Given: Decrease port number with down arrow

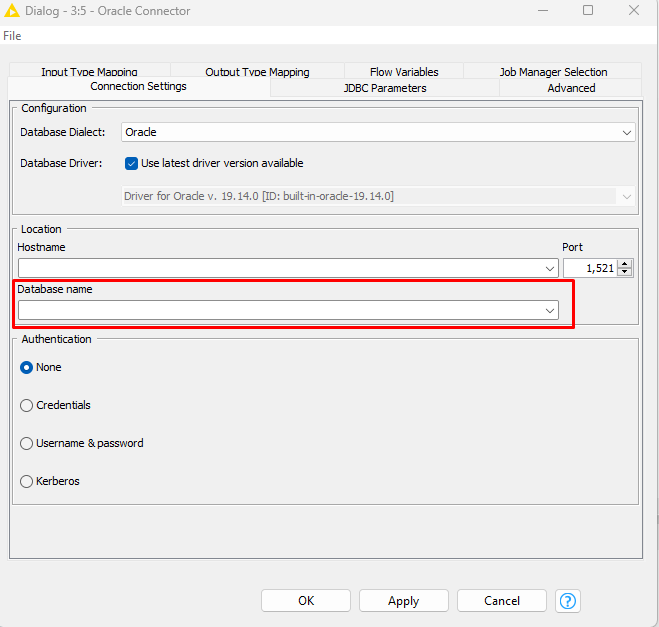Looking at the screenshot, I should click(626, 272).
